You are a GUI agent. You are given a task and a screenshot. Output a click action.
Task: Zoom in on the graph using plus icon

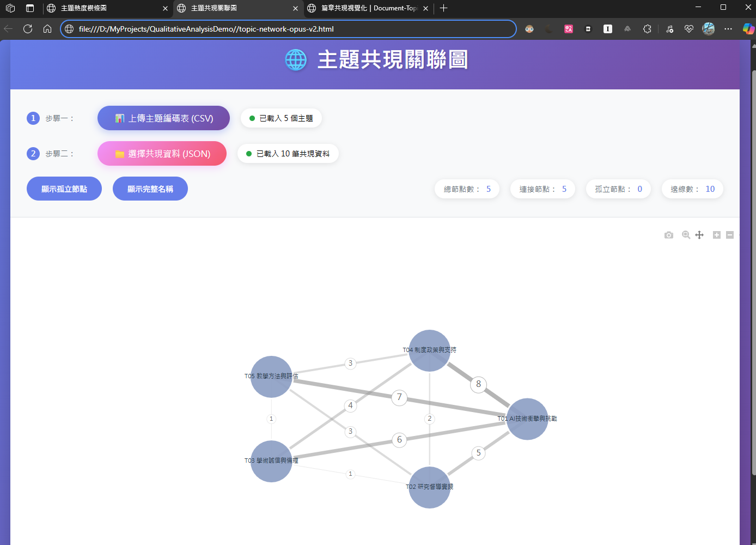716,235
